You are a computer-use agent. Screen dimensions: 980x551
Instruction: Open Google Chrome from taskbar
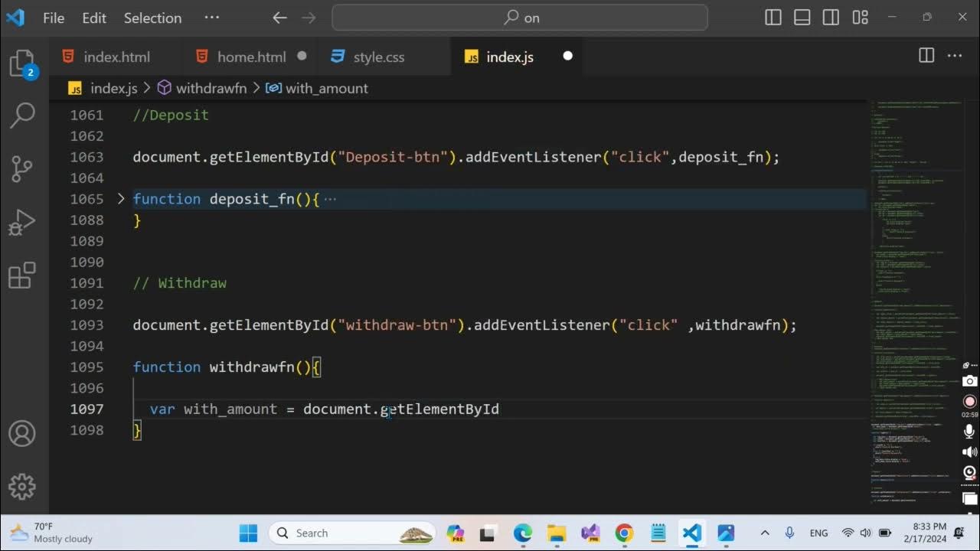[x=624, y=533]
